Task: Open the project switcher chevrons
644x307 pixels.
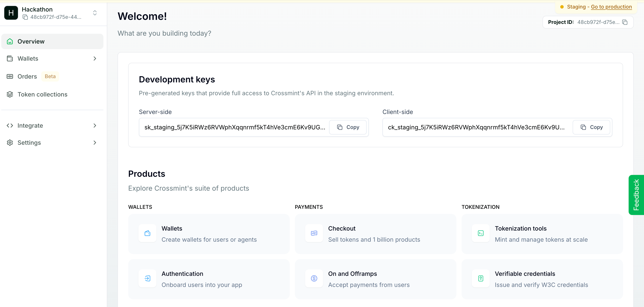Action: click(95, 13)
